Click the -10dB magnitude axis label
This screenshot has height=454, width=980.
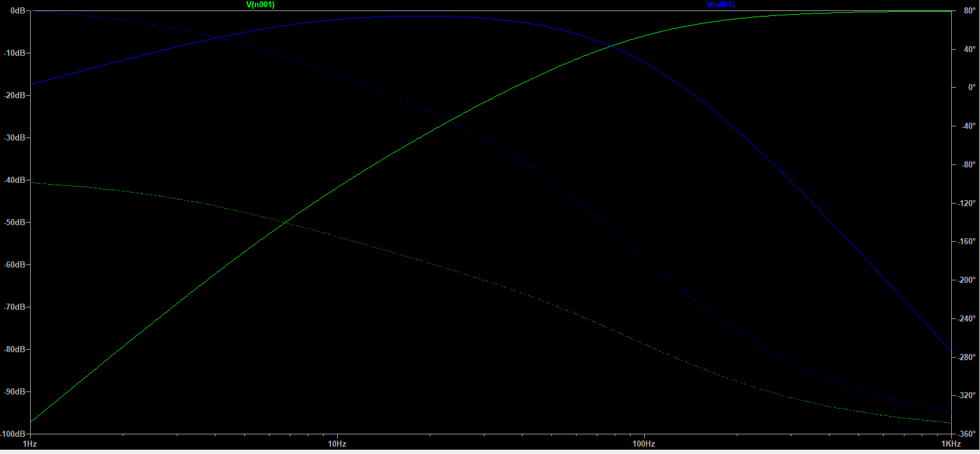[15, 53]
